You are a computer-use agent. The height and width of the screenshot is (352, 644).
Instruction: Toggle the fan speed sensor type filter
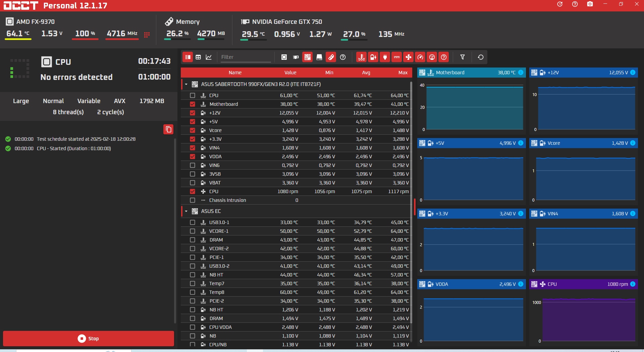click(409, 57)
